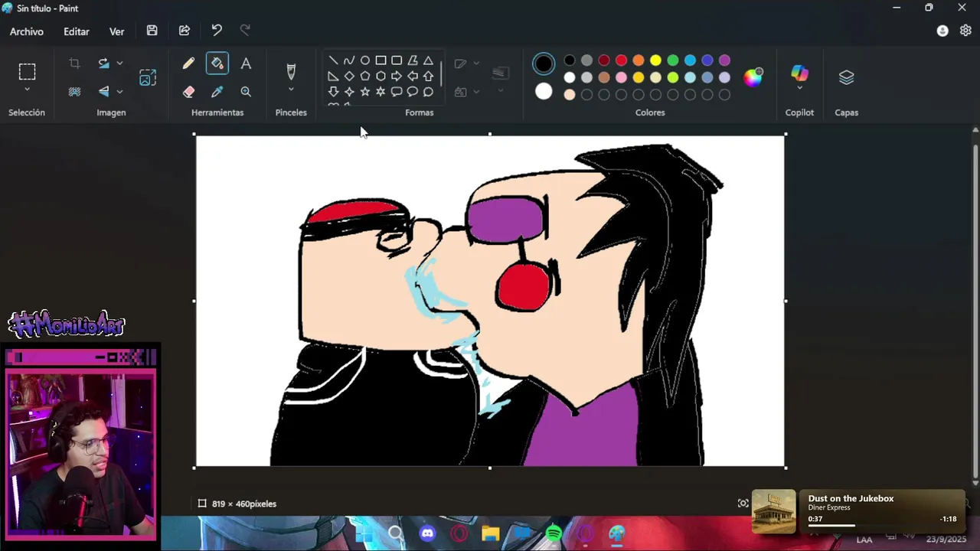Screen dimensions: 980x551
Task: Open Spotify from the taskbar
Action: pyautogui.click(x=554, y=533)
